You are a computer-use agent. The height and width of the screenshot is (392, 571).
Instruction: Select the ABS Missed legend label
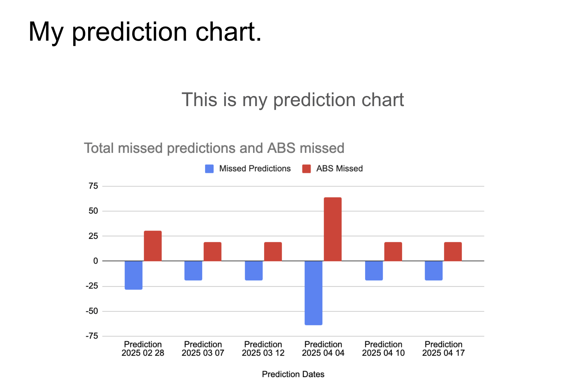point(339,168)
